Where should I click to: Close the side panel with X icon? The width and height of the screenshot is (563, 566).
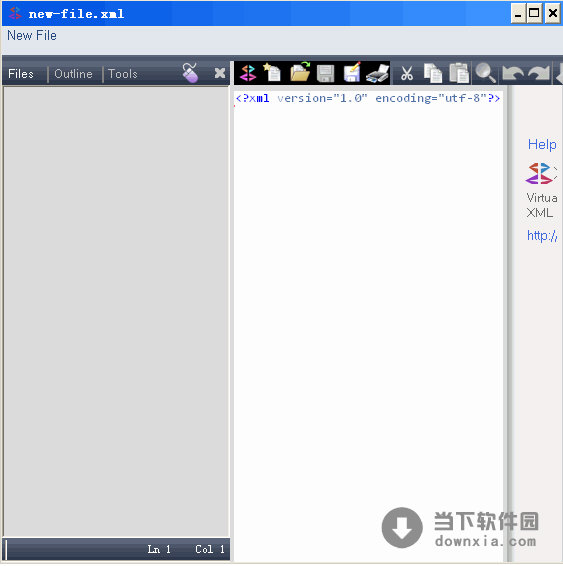pyautogui.click(x=220, y=73)
